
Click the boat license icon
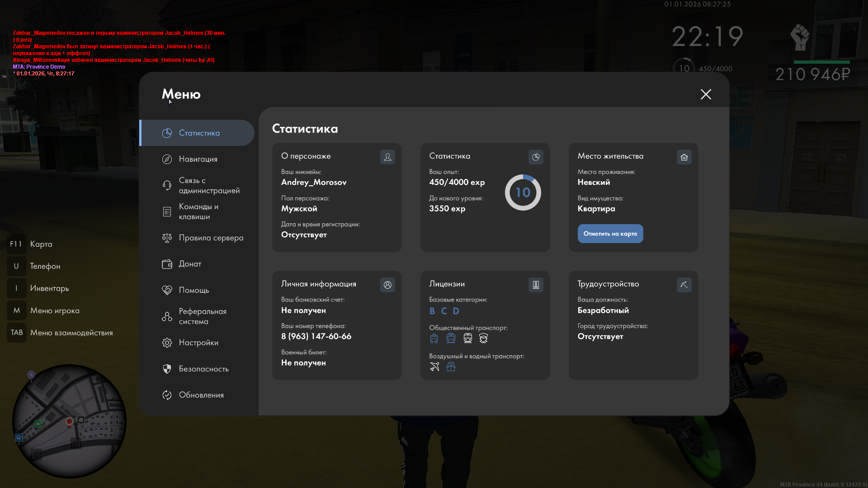(451, 366)
